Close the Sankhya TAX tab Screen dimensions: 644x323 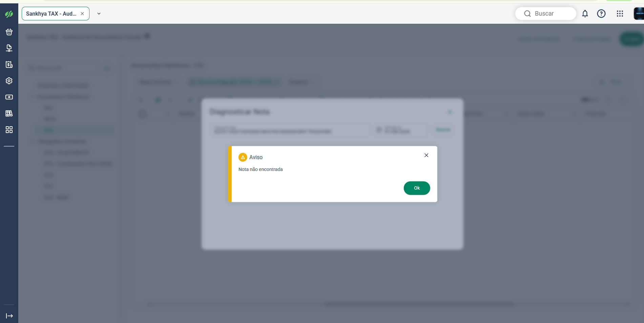pos(82,14)
